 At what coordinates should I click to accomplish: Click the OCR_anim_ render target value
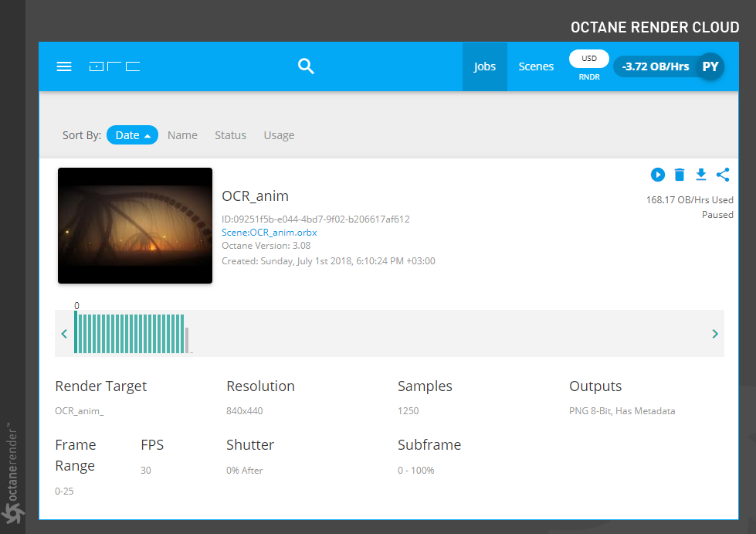(x=79, y=411)
